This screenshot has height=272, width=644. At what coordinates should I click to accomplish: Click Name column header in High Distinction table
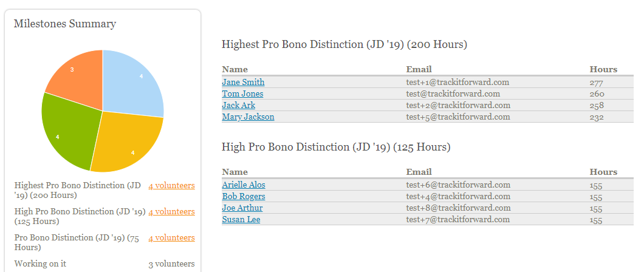[x=235, y=172]
